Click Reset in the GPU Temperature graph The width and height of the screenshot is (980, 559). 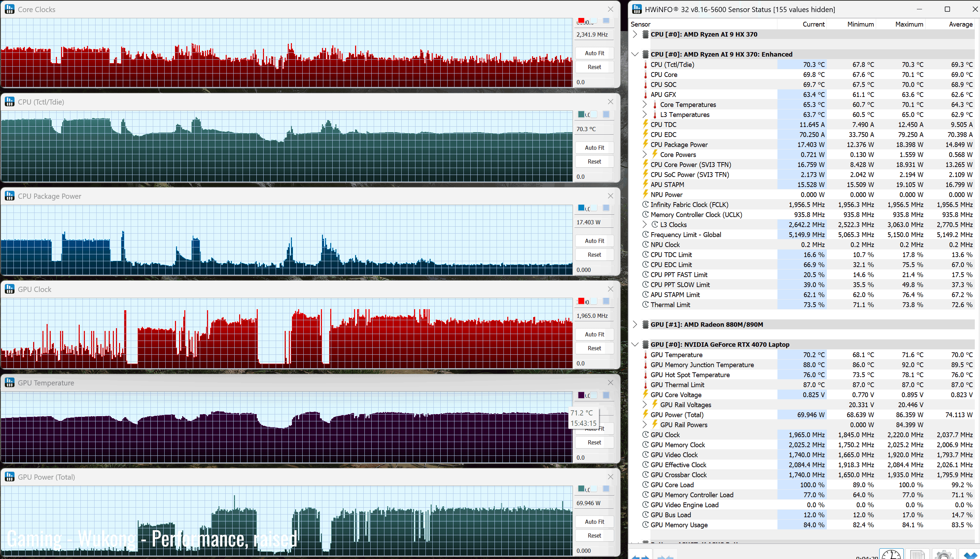(x=594, y=442)
